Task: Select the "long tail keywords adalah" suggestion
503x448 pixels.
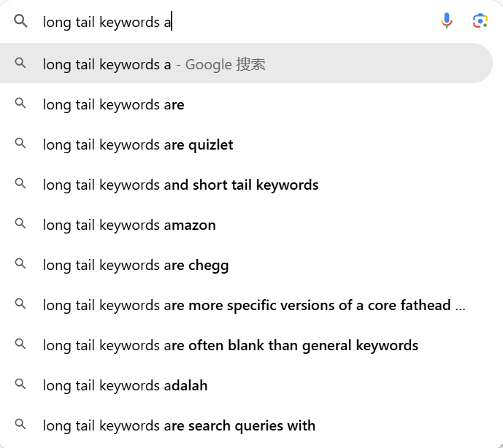Action: 125,385
